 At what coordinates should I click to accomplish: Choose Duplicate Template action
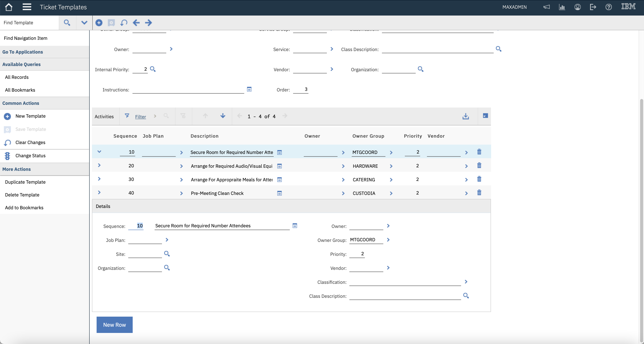pyautogui.click(x=25, y=182)
